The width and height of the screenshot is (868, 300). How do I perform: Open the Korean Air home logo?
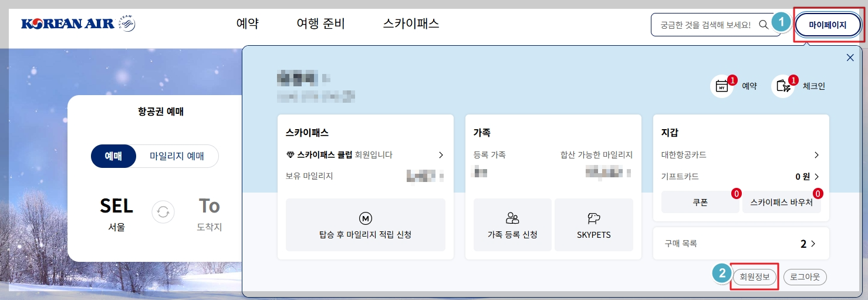tap(78, 25)
